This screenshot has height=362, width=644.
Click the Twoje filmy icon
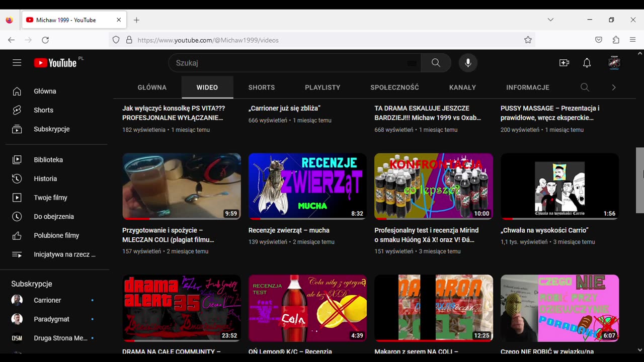pos(17,198)
